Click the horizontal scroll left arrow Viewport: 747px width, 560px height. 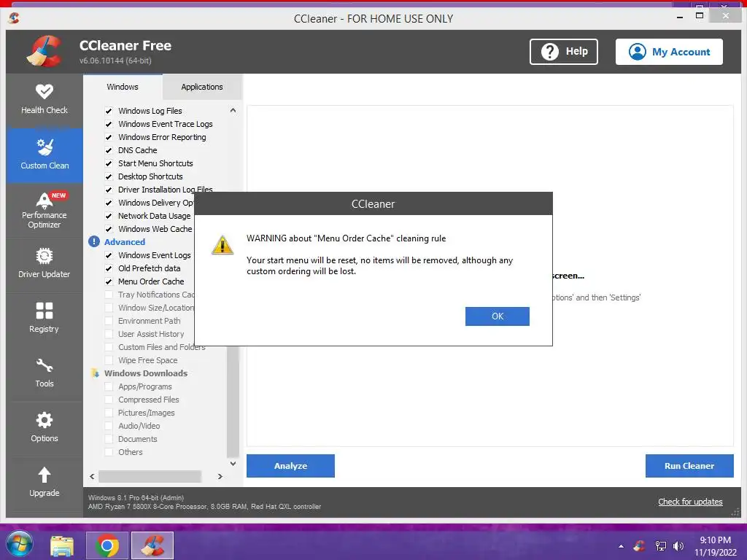pos(92,476)
